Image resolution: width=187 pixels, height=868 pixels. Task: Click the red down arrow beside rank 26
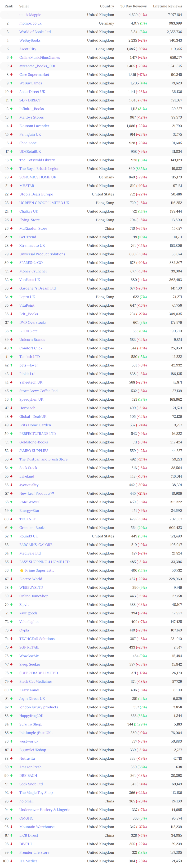coord(11,229)
